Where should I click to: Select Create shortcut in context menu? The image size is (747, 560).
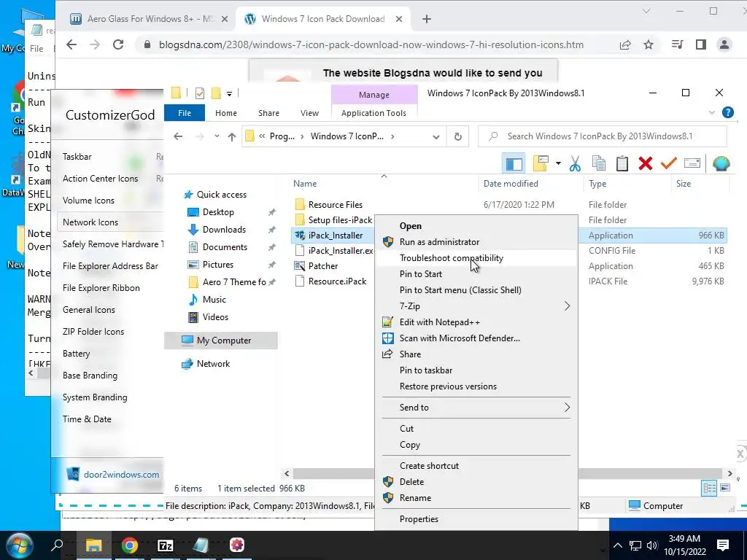pyautogui.click(x=429, y=466)
